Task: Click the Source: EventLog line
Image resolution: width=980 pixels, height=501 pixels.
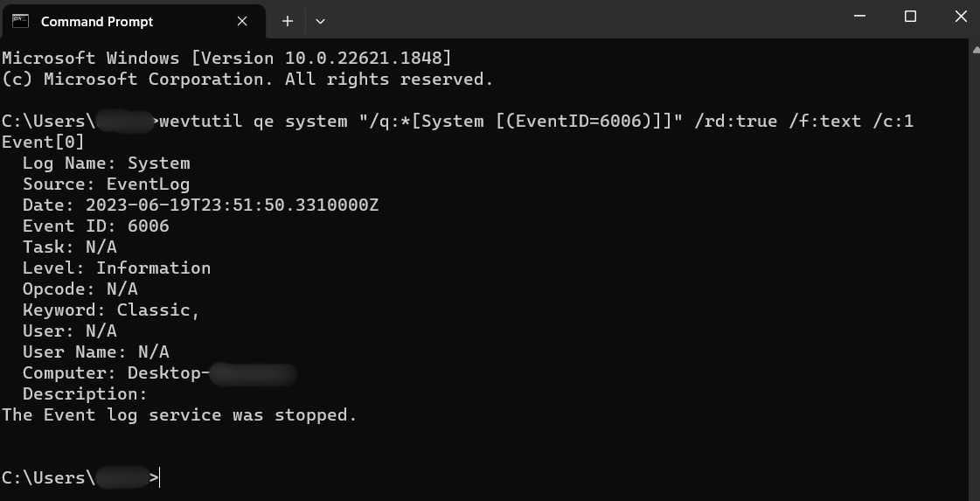Action: click(106, 184)
